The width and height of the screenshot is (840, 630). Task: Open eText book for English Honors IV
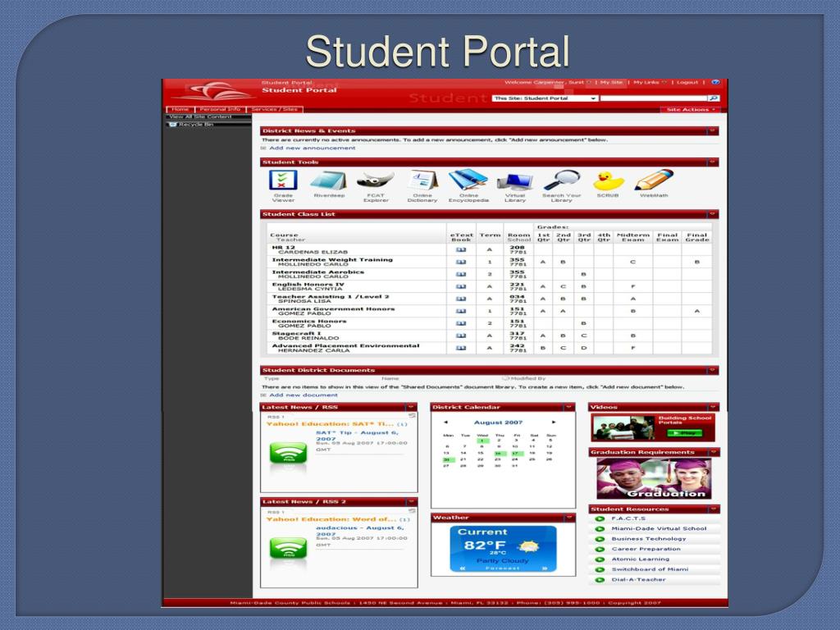tap(461, 286)
